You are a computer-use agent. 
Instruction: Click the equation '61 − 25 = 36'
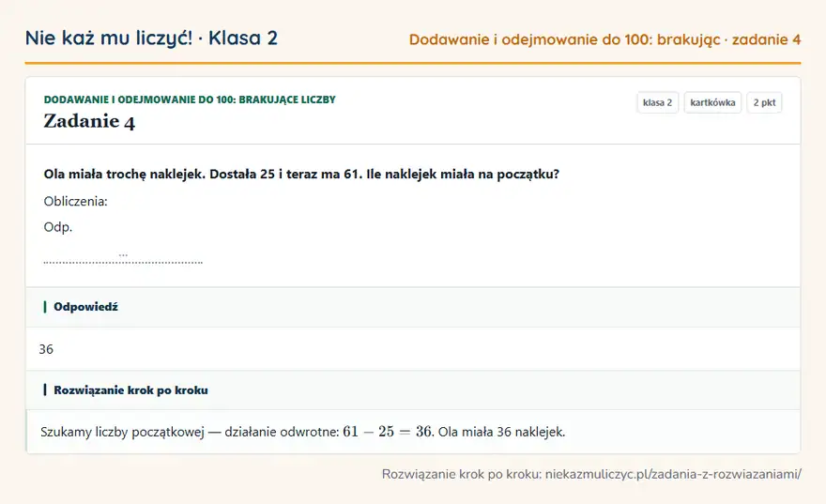coord(387,432)
